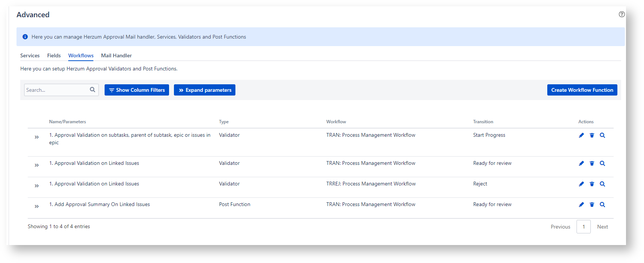
Task: Click Show Column Filters button
Action: coord(137,90)
